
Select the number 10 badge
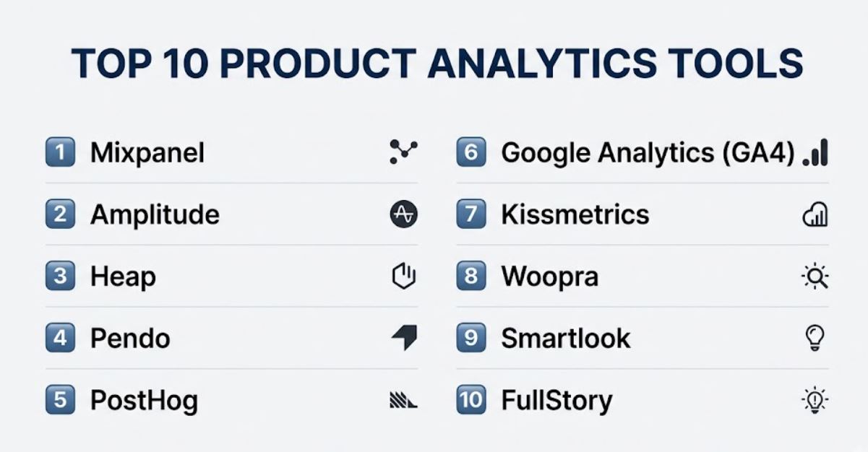click(471, 400)
